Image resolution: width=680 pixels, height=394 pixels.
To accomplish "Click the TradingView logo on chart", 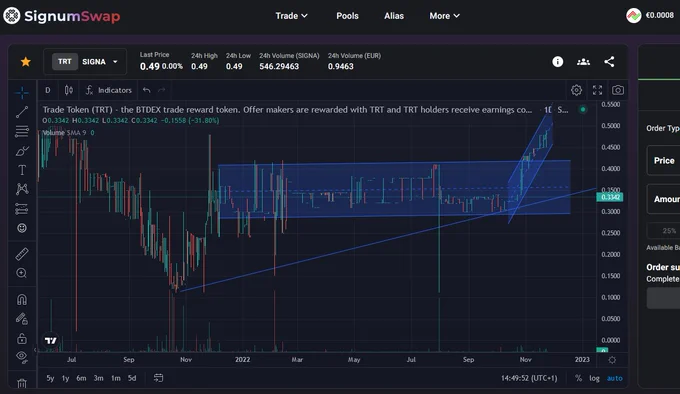I will (51, 340).
